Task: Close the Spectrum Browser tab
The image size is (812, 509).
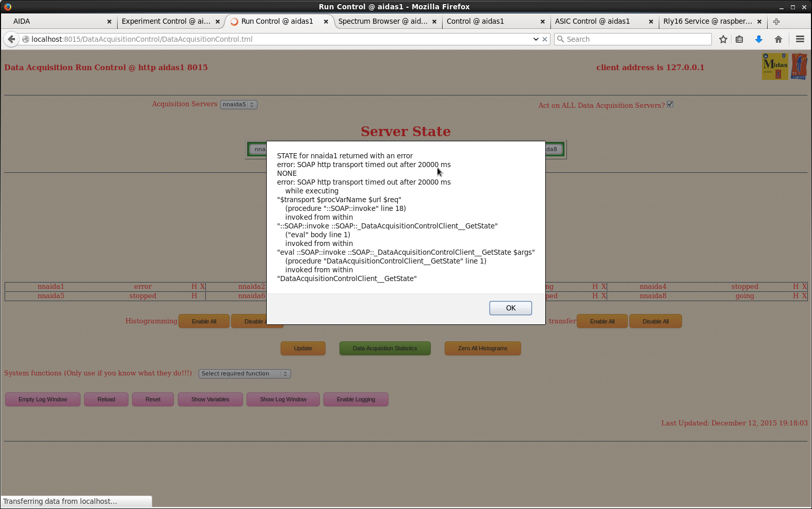Action: [434, 22]
